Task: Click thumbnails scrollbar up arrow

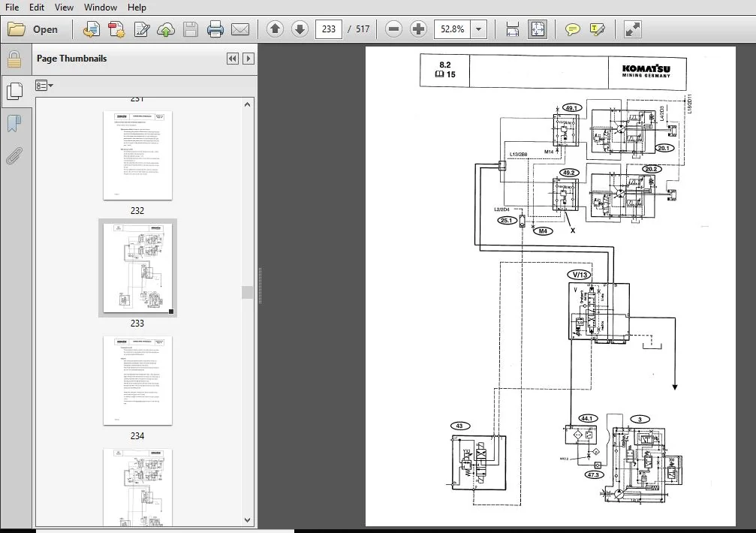Action: [247, 104]
